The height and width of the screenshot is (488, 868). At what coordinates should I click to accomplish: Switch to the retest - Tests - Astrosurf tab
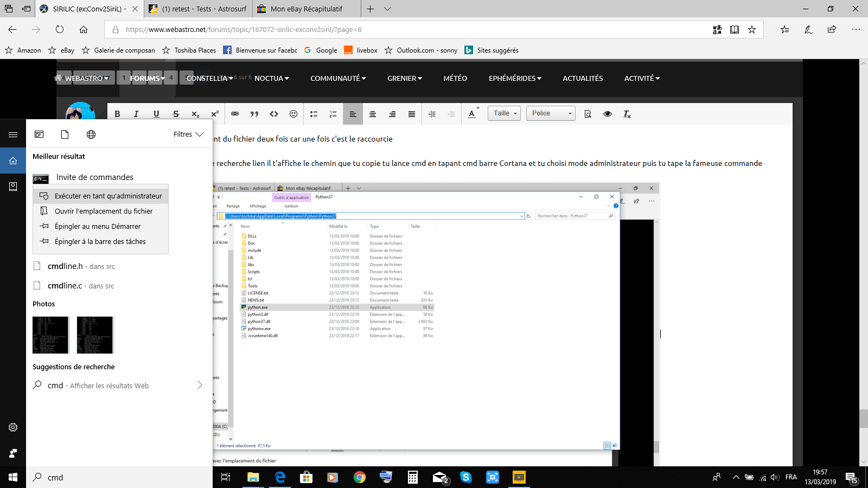(198, 9)
